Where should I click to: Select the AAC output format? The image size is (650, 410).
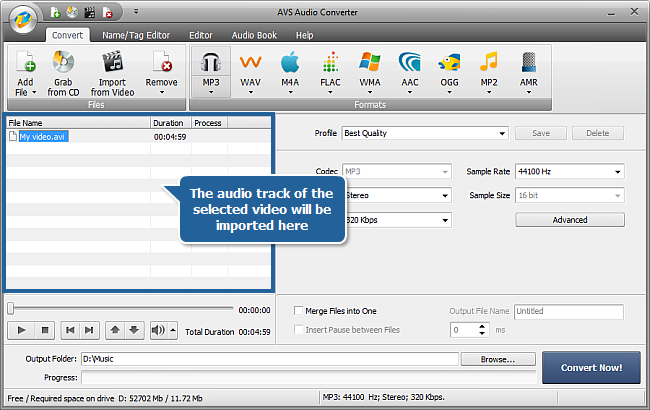click(x=410, y=68)
